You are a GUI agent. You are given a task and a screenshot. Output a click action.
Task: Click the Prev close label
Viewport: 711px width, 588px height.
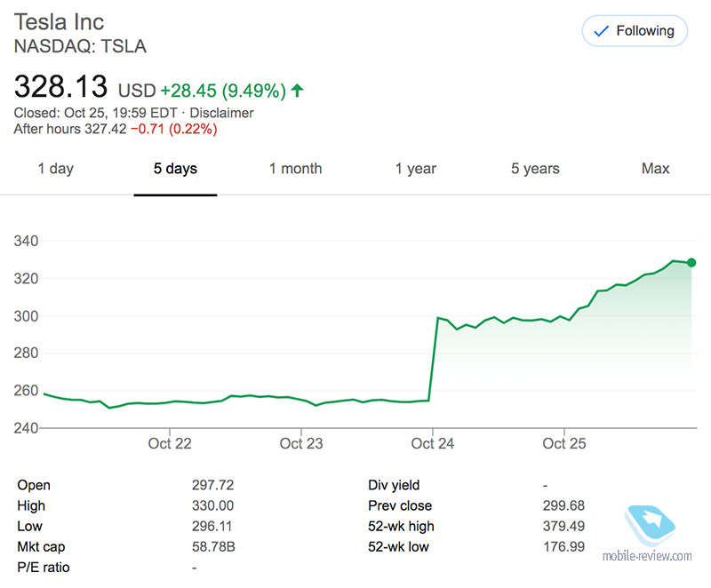click(x=400, y=505)
